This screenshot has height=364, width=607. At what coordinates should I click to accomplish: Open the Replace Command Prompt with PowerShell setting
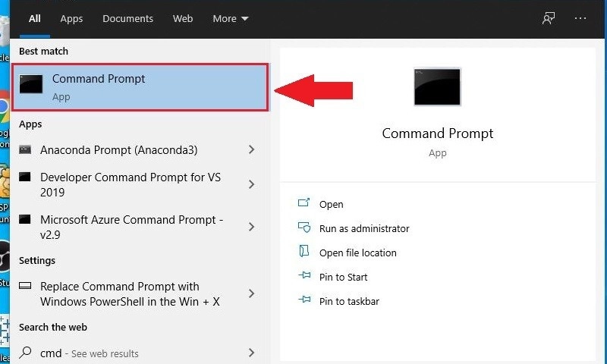coord(139,294)
